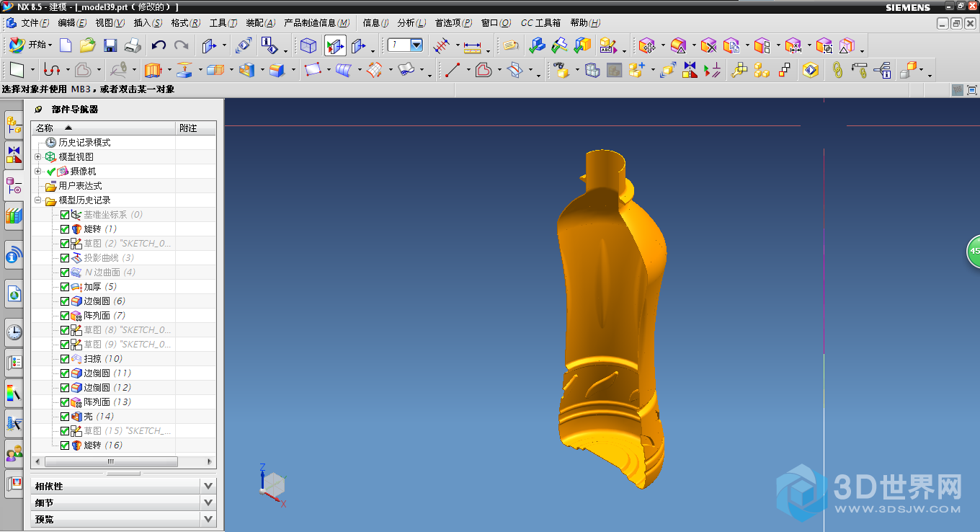Click the Delete Face cube-with-X icon
Image resolution: width=980 pixels, height=532 pixels.
click(709, 45)
